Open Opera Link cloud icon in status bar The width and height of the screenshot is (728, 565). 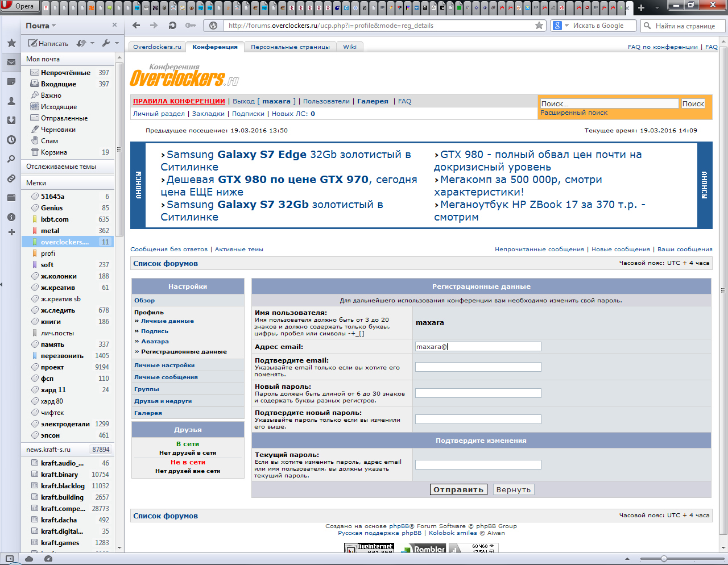click(x=29, y=559)
